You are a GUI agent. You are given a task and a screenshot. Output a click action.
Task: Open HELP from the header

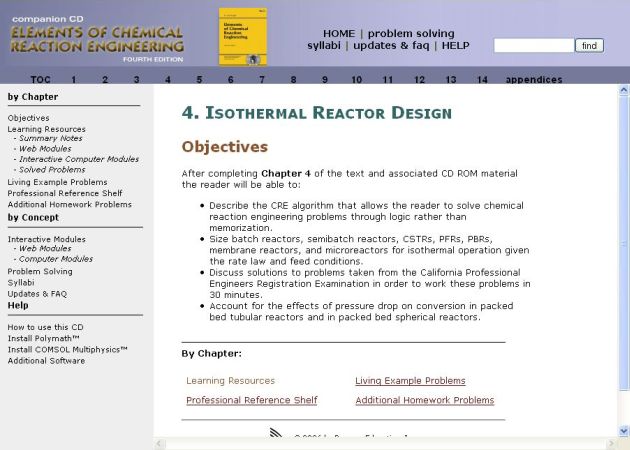point(455,46)
